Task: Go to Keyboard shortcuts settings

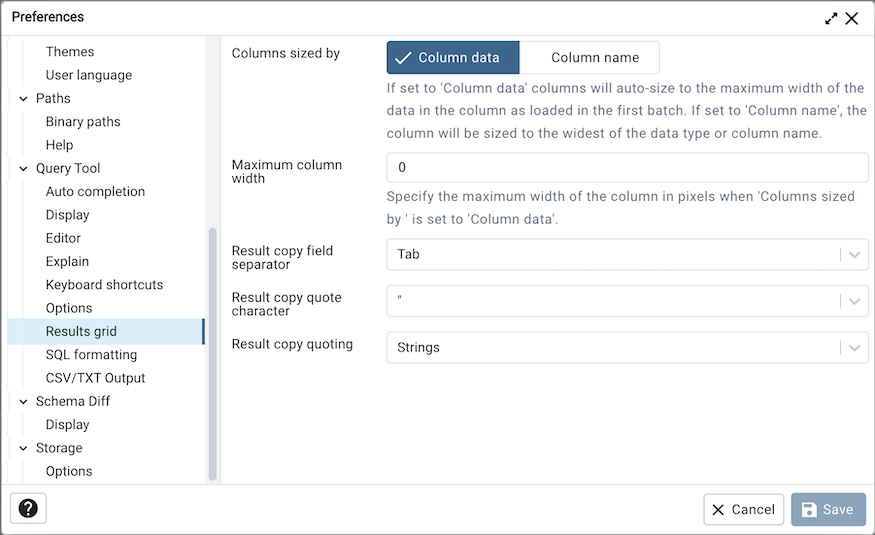Action: [104, 285]
